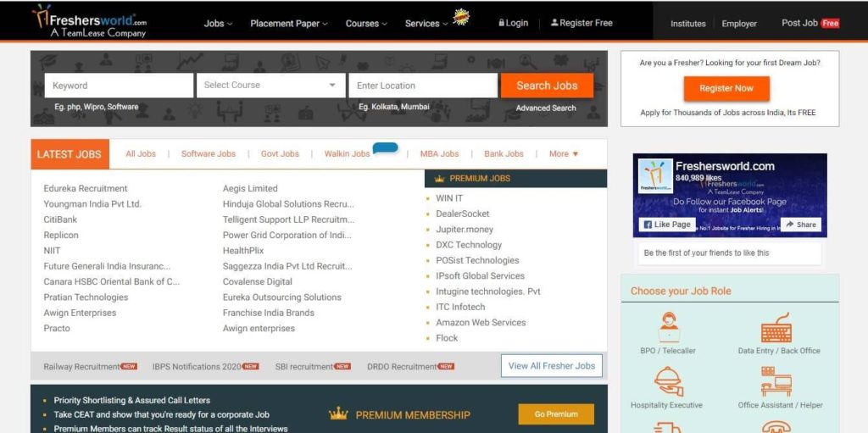The height and width of the screenshot is (433, 868).
Task: Open the Select Course dropdown
Action: (x=270, y=86)
